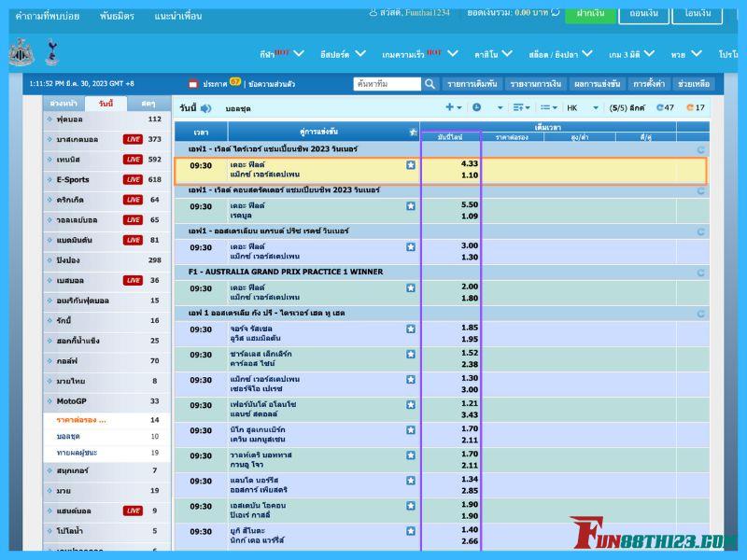747x560 pixels.
Task: Open the เกมความเร็ว dropdown menu
Action: point(419,54)
